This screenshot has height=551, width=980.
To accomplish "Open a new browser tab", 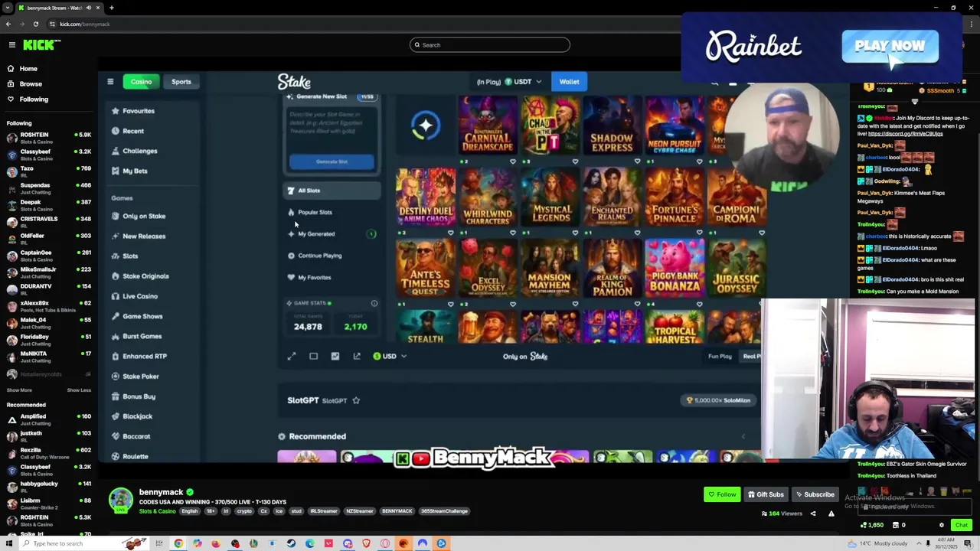I will coord(111,8).
